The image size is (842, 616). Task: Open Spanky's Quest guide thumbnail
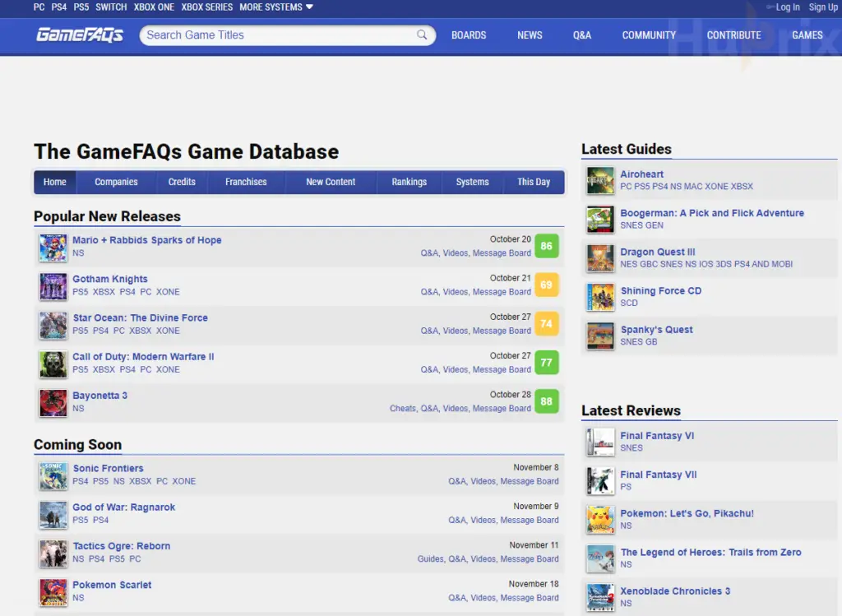point(599,336)
